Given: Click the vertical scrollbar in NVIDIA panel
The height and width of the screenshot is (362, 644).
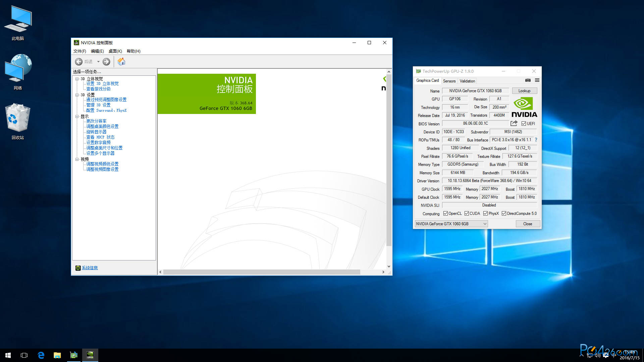Looking at the screenshot, I should (389, 161).
